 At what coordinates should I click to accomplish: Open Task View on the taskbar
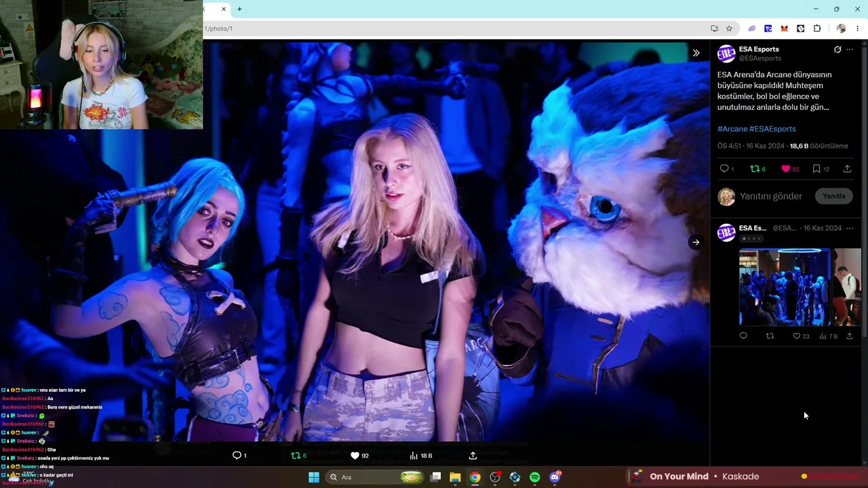pyautogui.click(x=436, y=477)
